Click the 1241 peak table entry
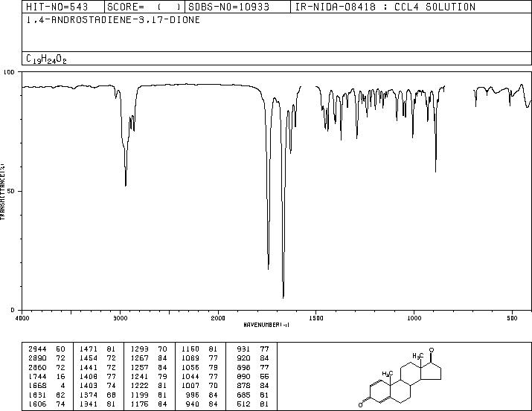This screenshot has width=532, height=411. pos(149,376)
